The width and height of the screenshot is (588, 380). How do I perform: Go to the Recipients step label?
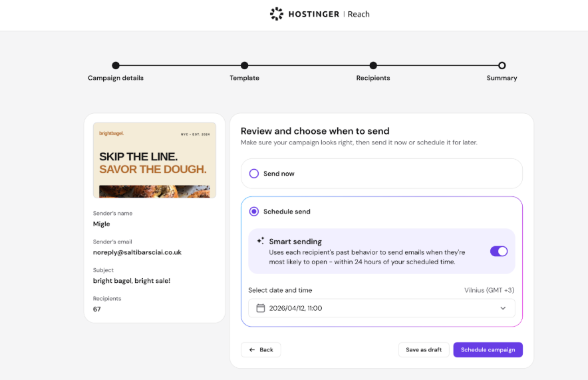(373, 78)
